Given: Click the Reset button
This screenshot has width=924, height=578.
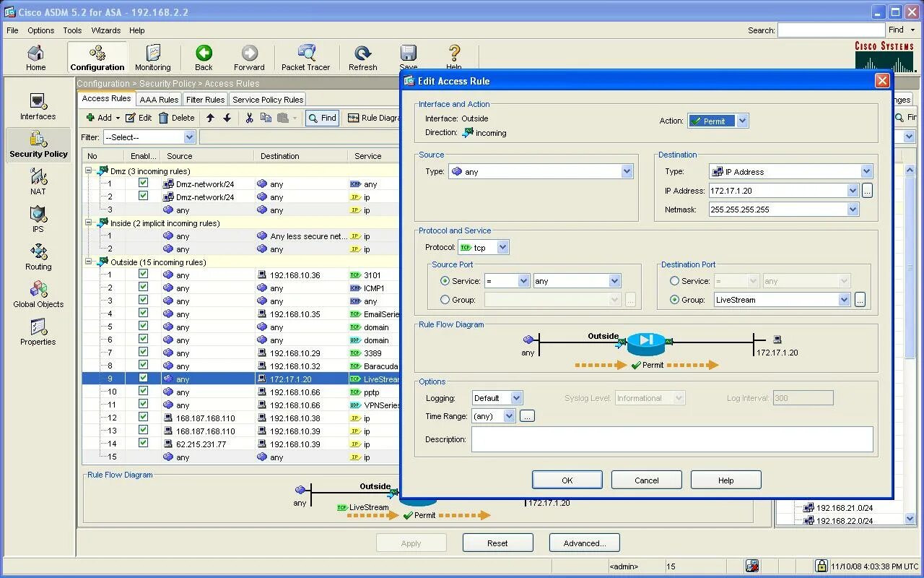Looking at the screenshot, I should click(497, 543).
